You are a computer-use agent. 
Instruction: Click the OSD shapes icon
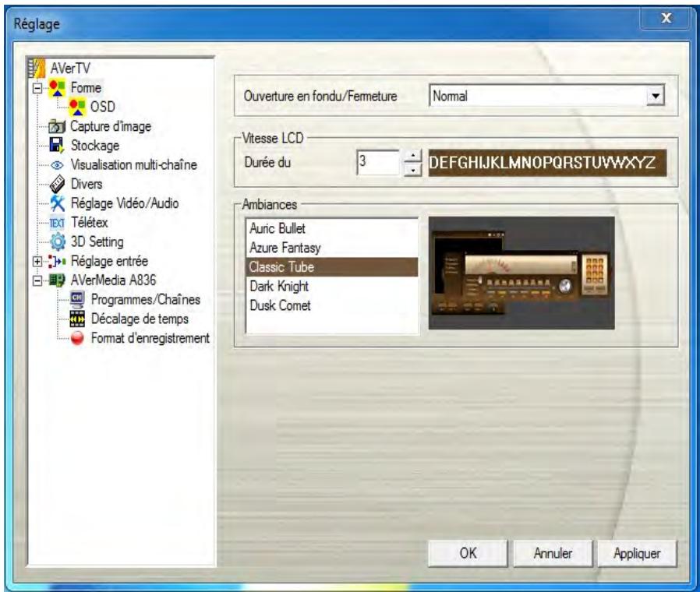(x=77, y=107)
